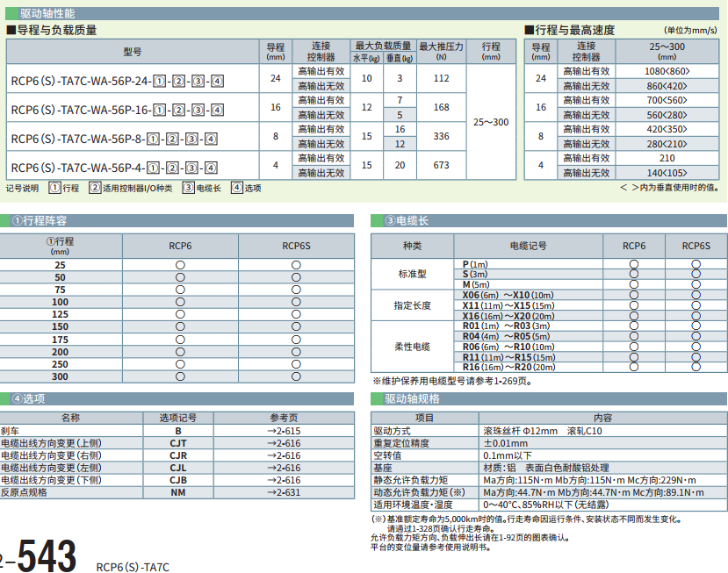Click the "柔性电缆" cable type cell

click(412, 347)
